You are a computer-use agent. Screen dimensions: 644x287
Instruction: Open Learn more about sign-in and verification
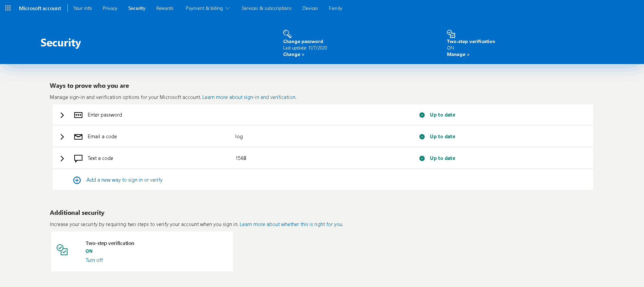[249, 97]
